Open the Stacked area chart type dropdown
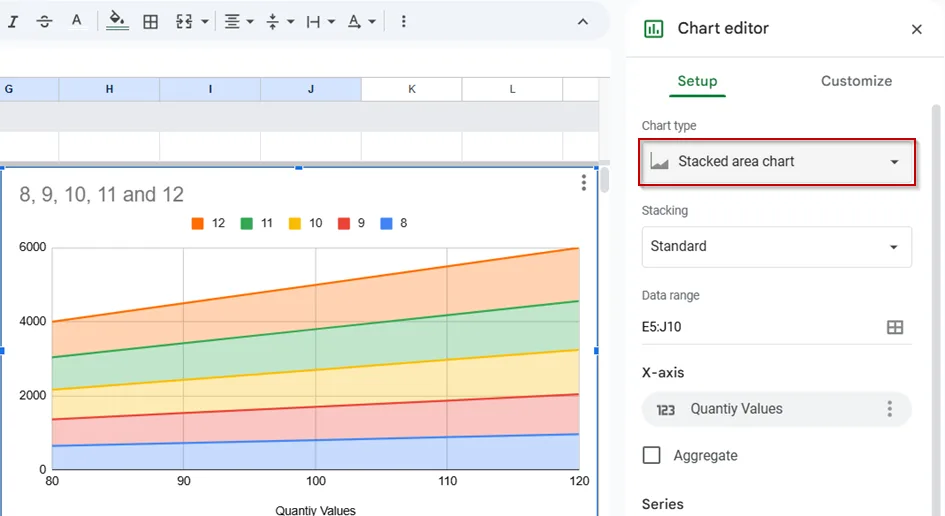945x516 pixels. 777,162
